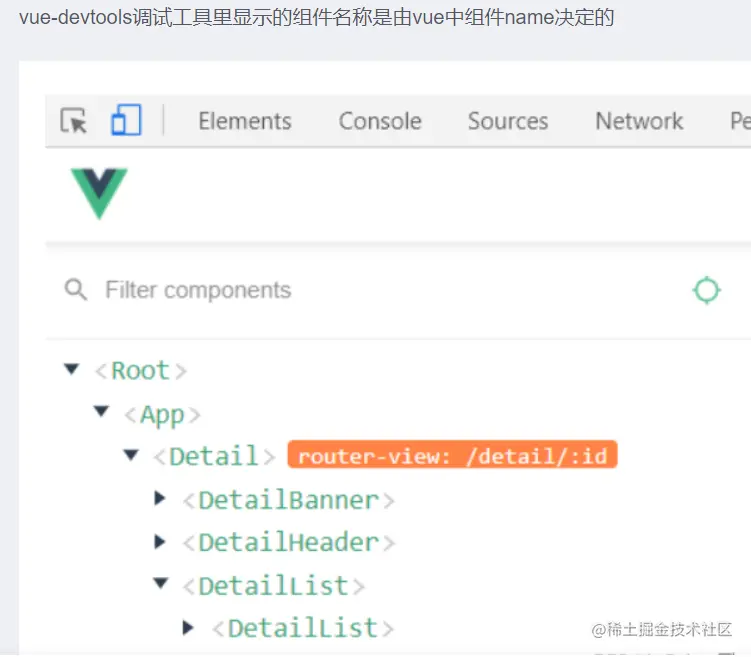This screenshot has height=657, width=751.
Task: Click the router-view /detail/:id badge
Action: 452,456
